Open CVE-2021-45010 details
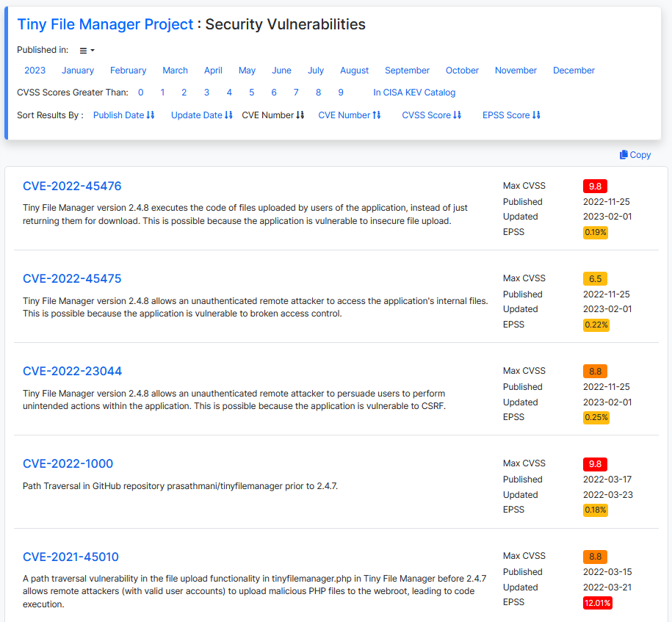The width and height of the screenshot is (672, 622). (71, 557)
